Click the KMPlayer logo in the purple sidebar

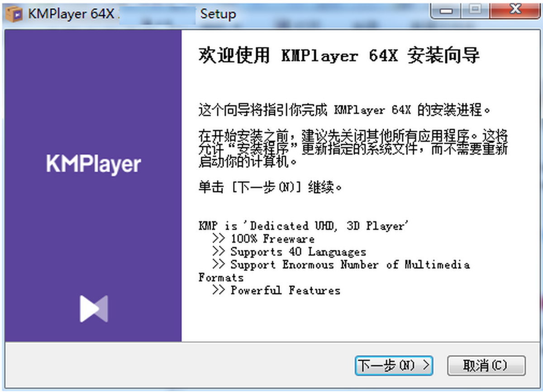pyautogui.click(x=93, y=164)
